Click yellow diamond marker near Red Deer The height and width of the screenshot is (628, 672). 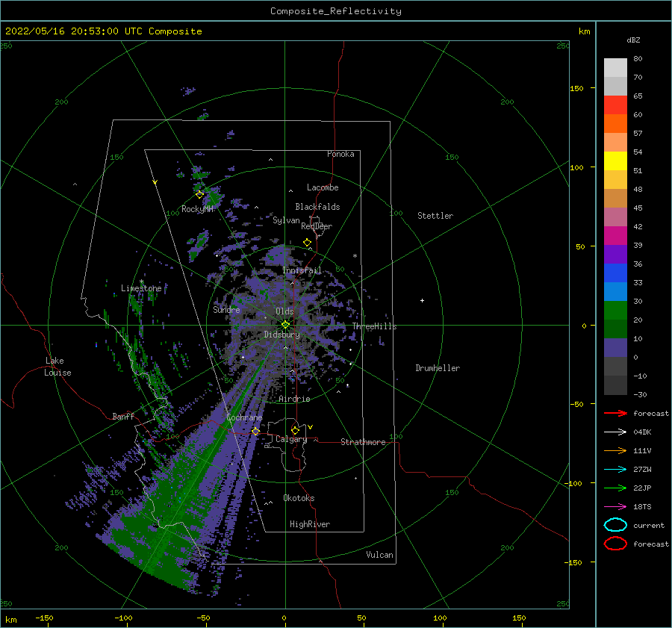point(307,243)
